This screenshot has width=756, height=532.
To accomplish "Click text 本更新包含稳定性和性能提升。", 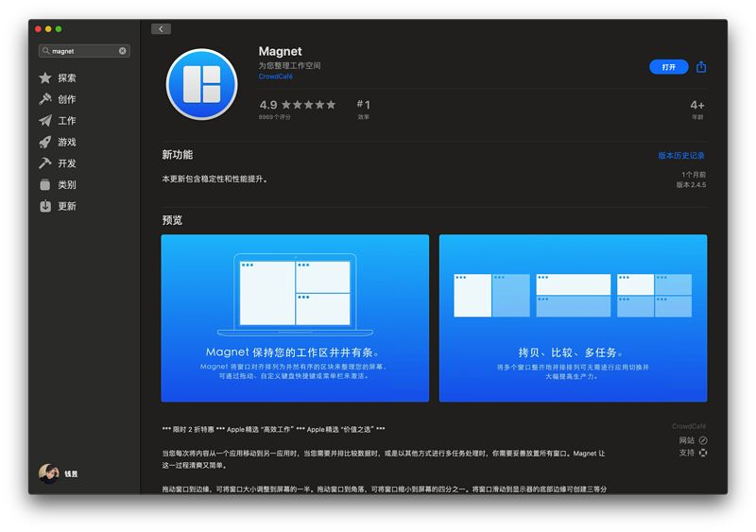I will click(x=215, y=179).
